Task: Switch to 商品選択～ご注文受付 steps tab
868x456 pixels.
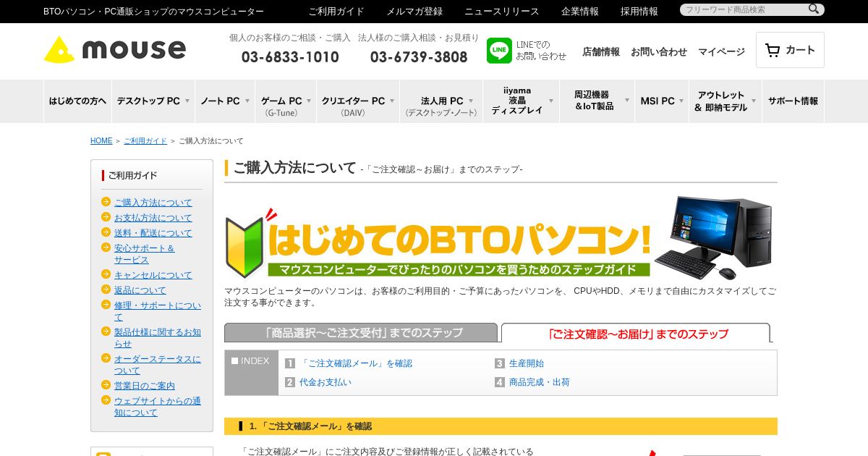Action: coord(361,333)
